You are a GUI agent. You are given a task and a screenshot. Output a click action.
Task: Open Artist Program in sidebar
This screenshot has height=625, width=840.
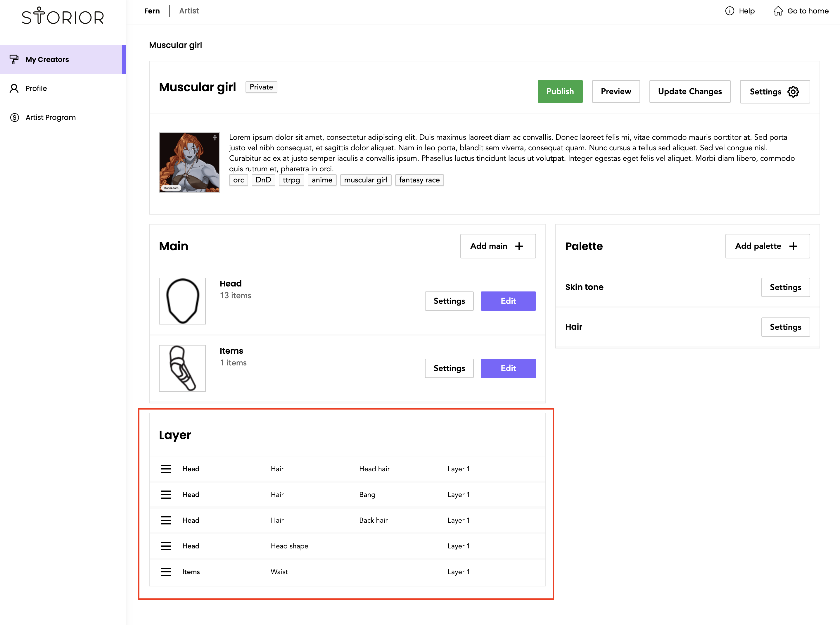(x=50, y=117)
